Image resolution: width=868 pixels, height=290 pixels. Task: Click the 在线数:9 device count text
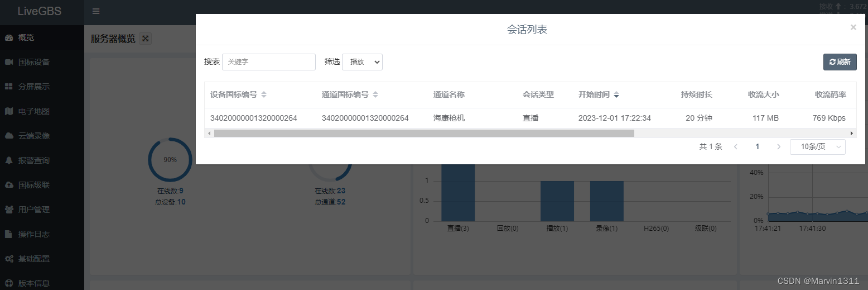(x=170, y=191)
